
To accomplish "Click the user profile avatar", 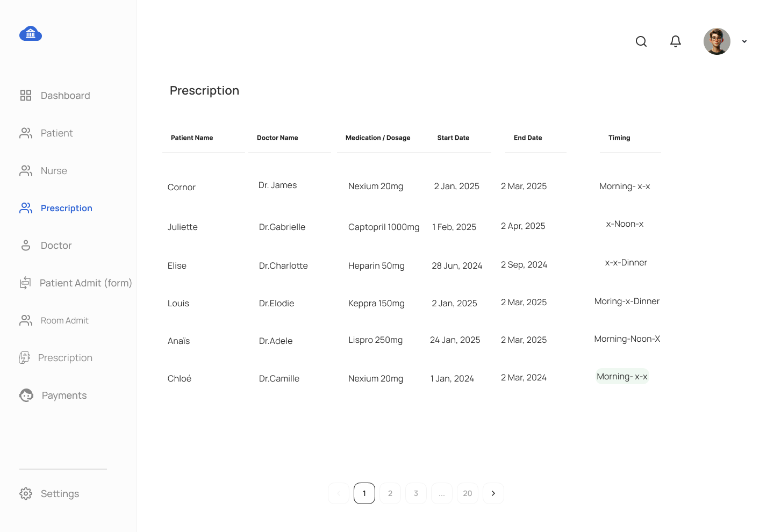I will click(x=717, y=41).
